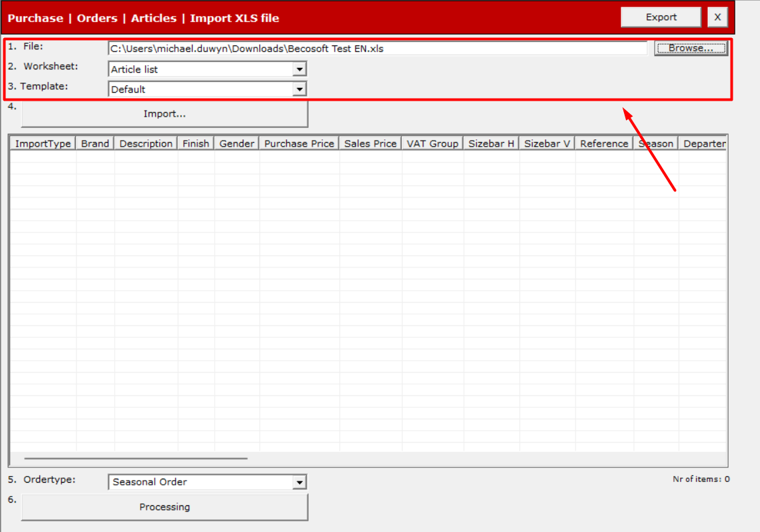This screenshot has height=532, width=760.
Task: Select the VAT Group column header
Action: (x=433, y=143)
